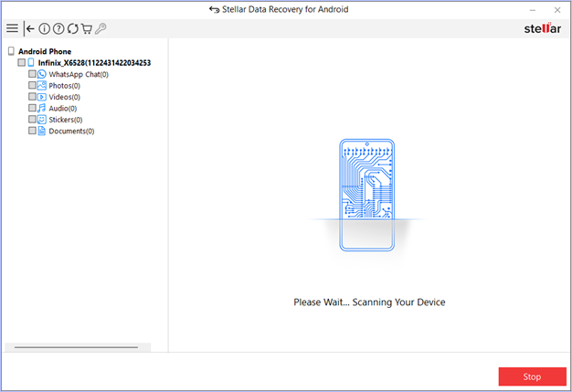Click the update refresh icon

(72, 28)
